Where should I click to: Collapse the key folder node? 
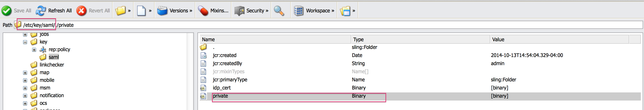tap(25, 42)
